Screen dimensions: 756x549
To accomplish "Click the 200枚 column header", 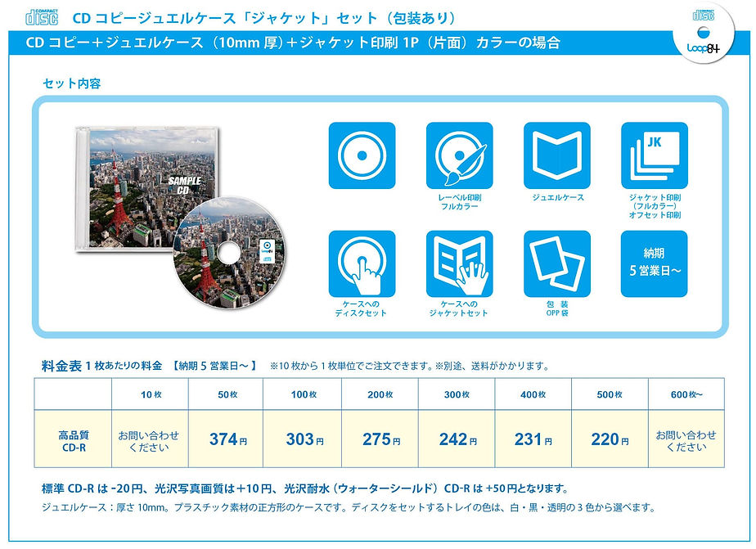I will [380, 394].
